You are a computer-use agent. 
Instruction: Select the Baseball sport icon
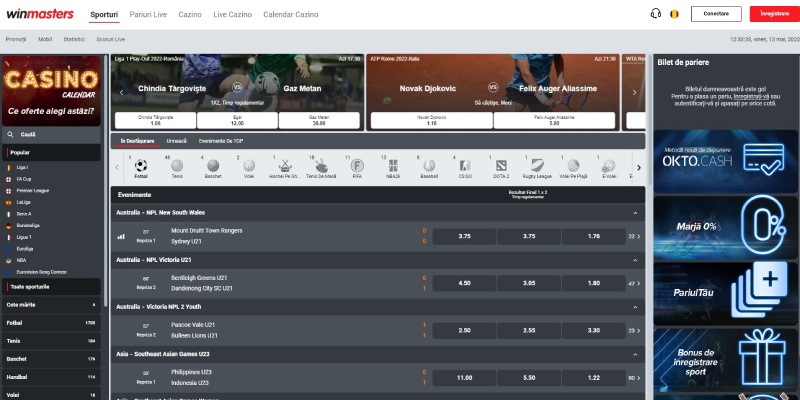[429, 166]
